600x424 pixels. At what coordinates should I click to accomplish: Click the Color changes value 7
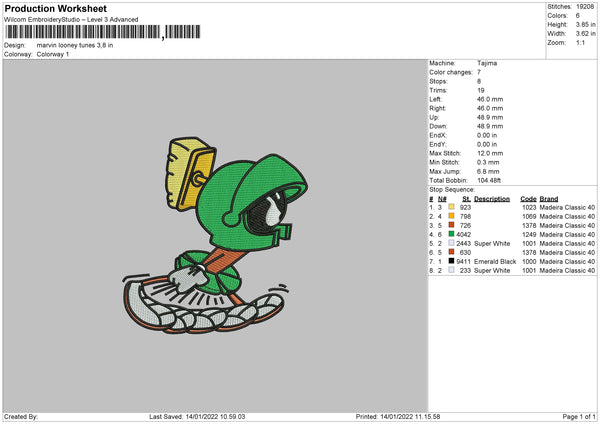point(479,72)
